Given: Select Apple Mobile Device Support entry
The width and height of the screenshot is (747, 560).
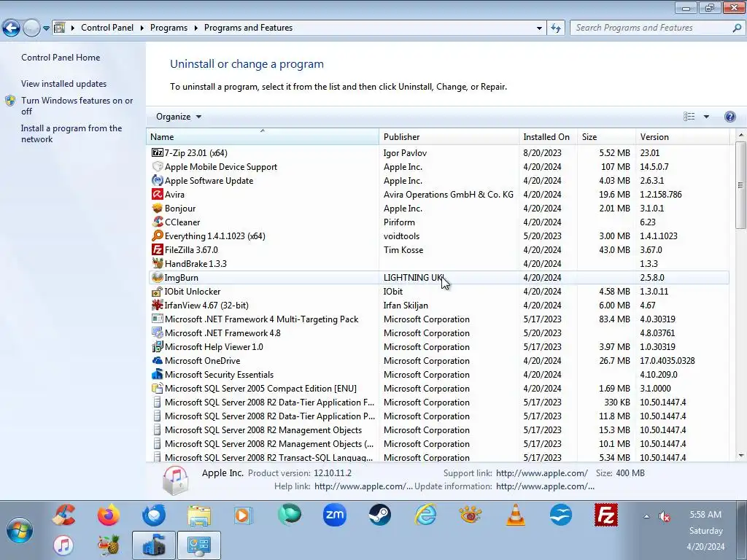Looking at the screenshot, I should click(x=438, y=167).
